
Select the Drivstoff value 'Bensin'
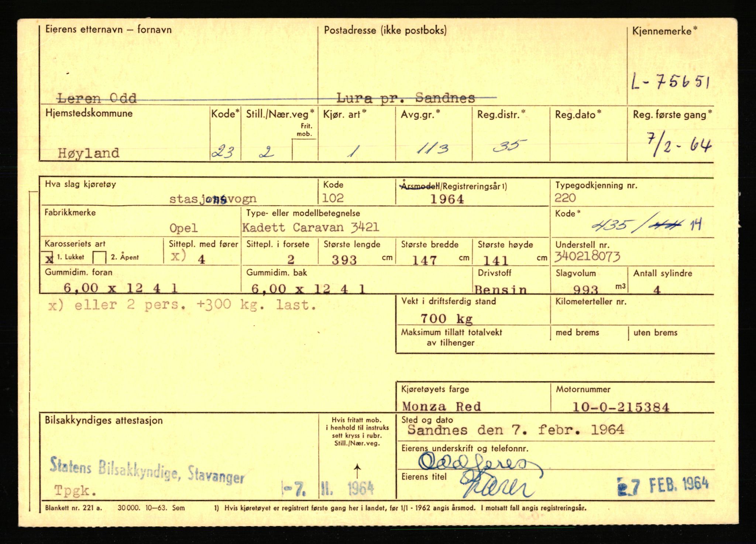pos(501,289)
